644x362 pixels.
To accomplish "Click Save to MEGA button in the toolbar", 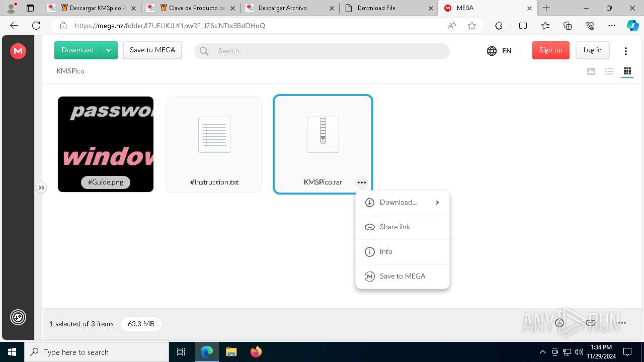I will coord(152,50).
